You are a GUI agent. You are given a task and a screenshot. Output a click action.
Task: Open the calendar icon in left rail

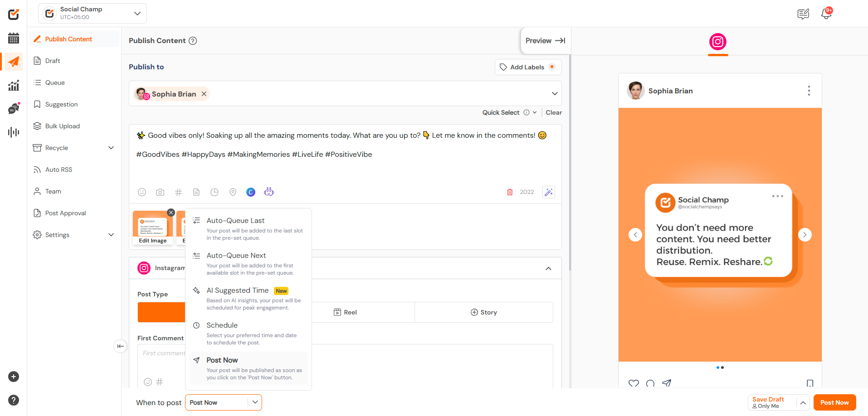[x=14, y=38]
